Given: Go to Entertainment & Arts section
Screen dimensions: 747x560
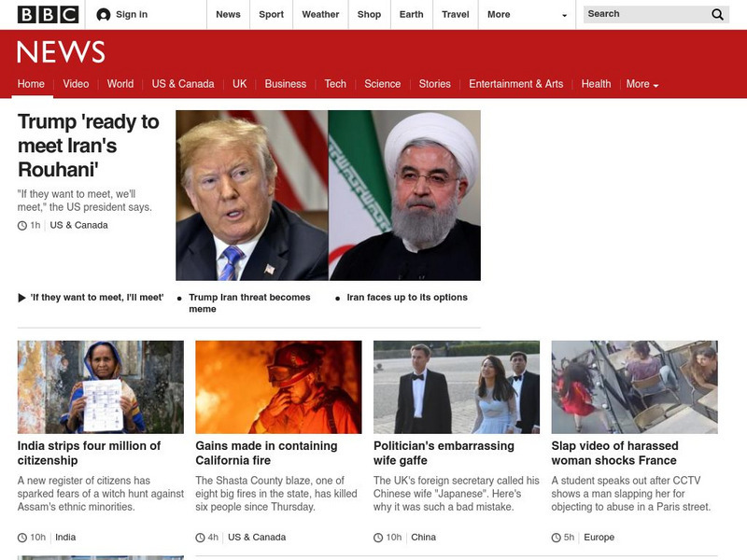Looking at the screenshot, I should point(515,84).
